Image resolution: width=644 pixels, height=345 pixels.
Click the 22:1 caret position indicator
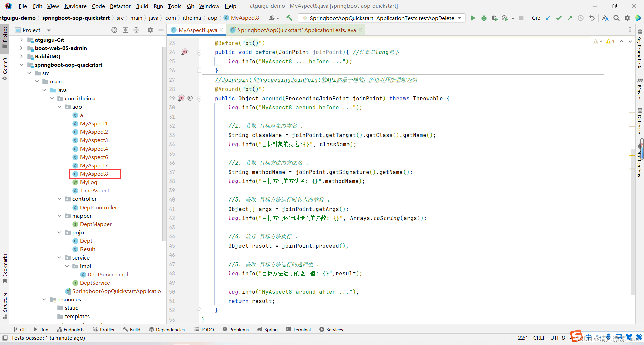coord(523,338)
